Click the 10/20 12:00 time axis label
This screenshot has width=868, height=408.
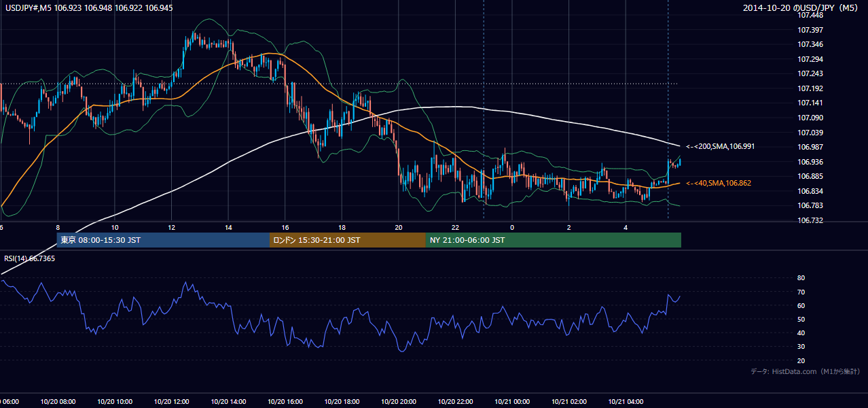[172, 402]
